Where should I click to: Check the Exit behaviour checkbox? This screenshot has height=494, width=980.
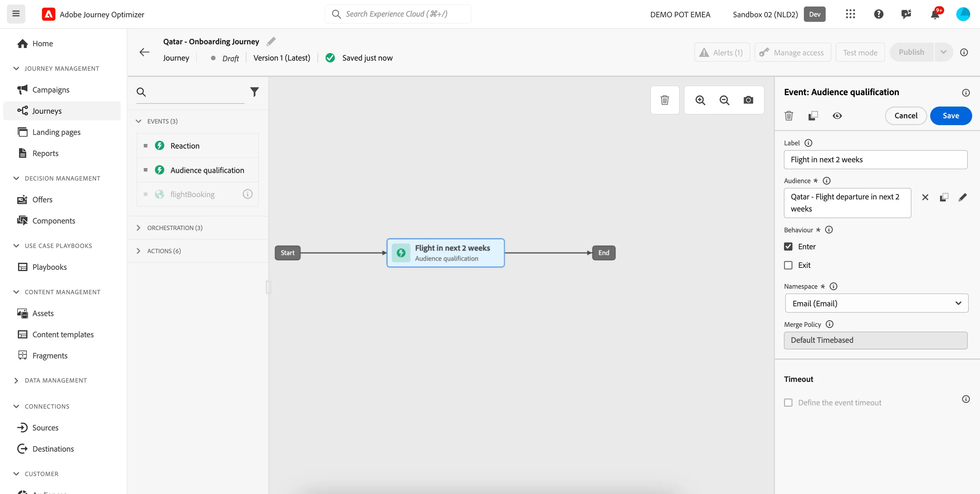[788, 265]
